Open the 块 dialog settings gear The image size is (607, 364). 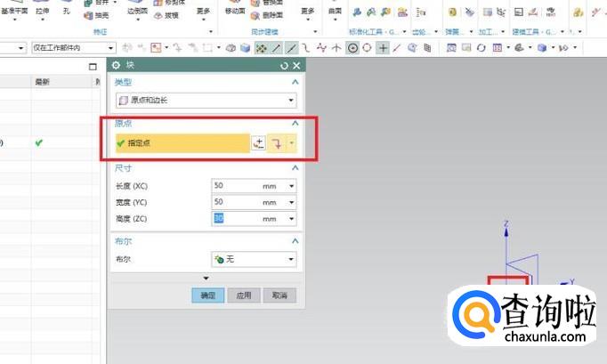pos(116,65)
